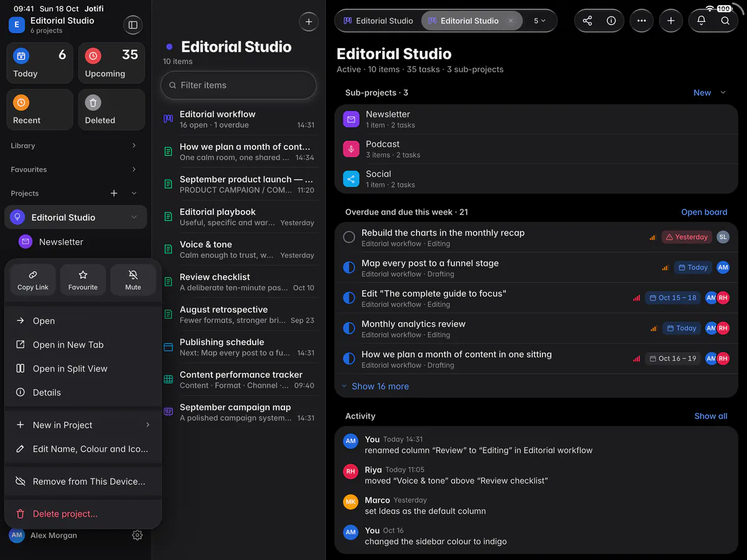Open the Alex Morgan account profile
The height and width of the screenshot is (560, 747).
click(x=44, y=535)
